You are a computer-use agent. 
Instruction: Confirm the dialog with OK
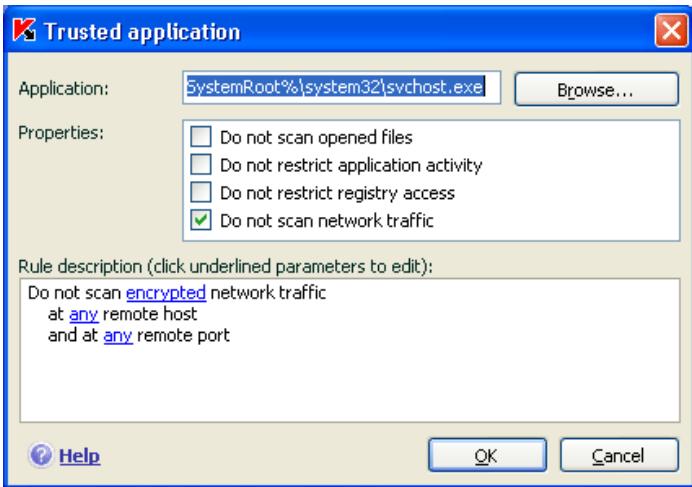(x=487, y=455)
